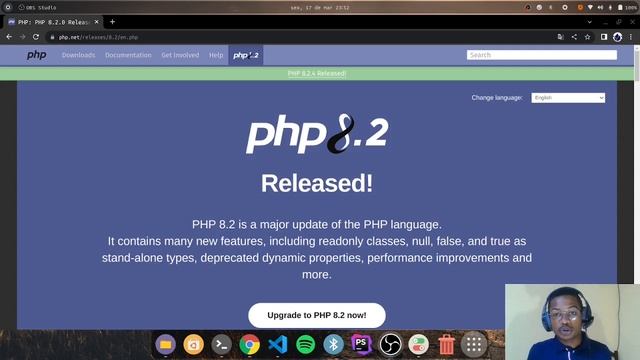Click the padlock site info icon
Screen dimensions: 640x360
(52, 37)
